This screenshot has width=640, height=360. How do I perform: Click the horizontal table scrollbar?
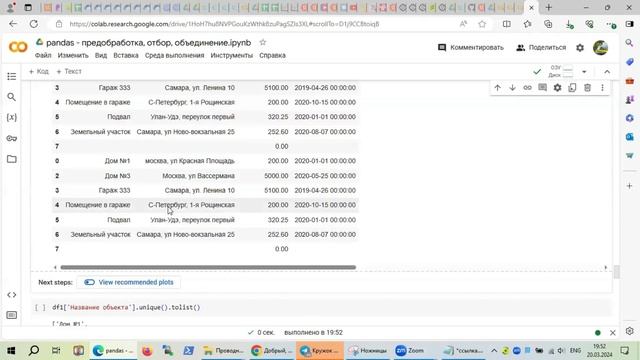208,267
